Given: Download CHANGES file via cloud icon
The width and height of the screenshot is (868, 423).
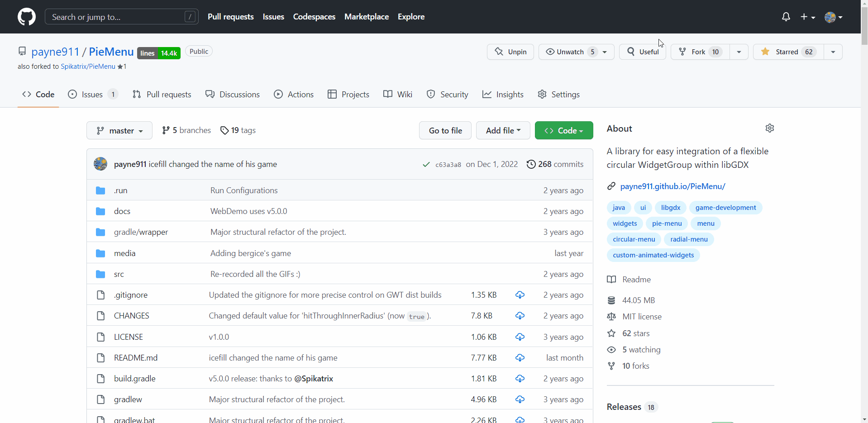Looking at the screenshot, I should (x=520, y=316).
